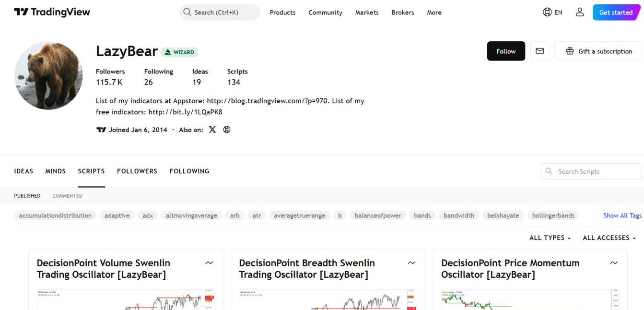644x310 pixels.
Task: Open the Markets menu
Action: pos(367,12)
